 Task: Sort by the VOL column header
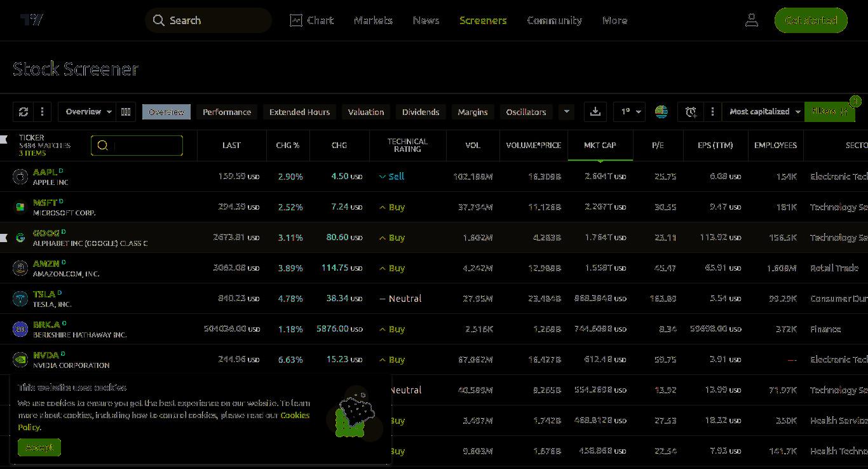coord(473,146)
